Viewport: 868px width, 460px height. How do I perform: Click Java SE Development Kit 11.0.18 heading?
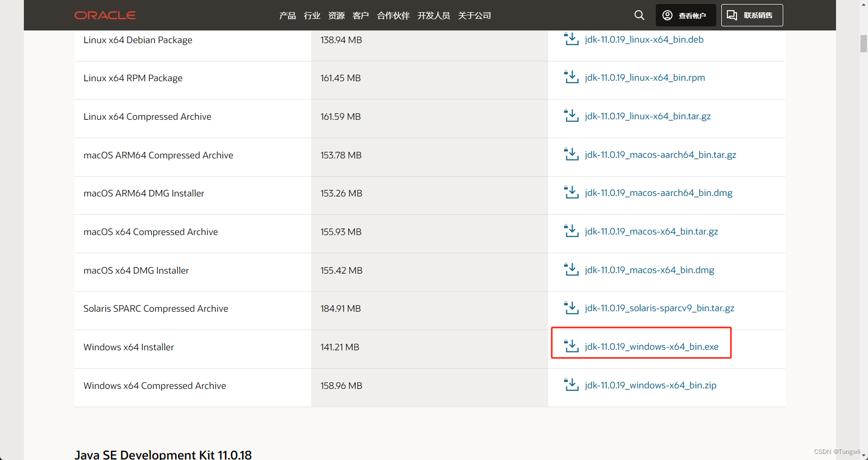[163, 454]
